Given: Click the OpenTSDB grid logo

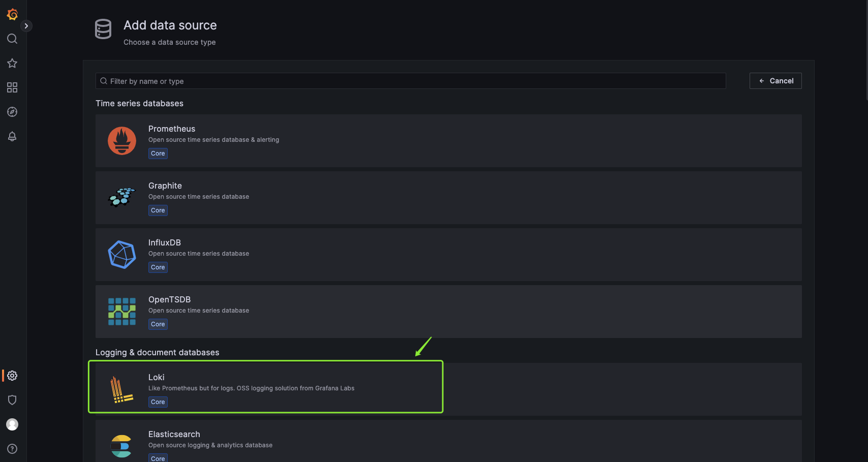Looking at the screenshot, I should point(122,312).
